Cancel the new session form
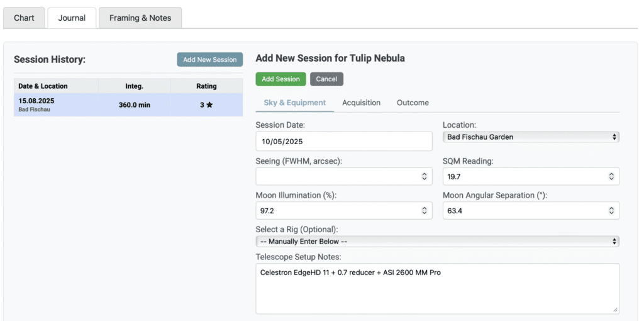 326,79
